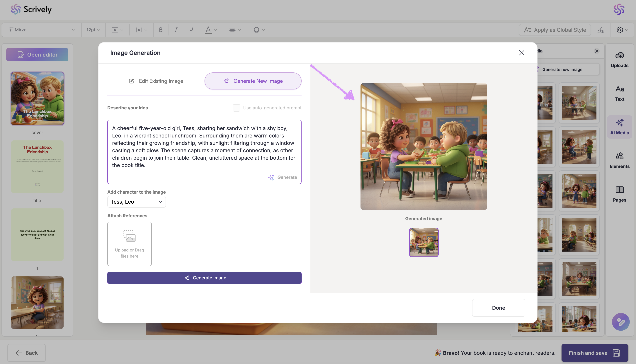
Task: Enable Use auto-generated prompt checkbox
Action: click(236, 108)
